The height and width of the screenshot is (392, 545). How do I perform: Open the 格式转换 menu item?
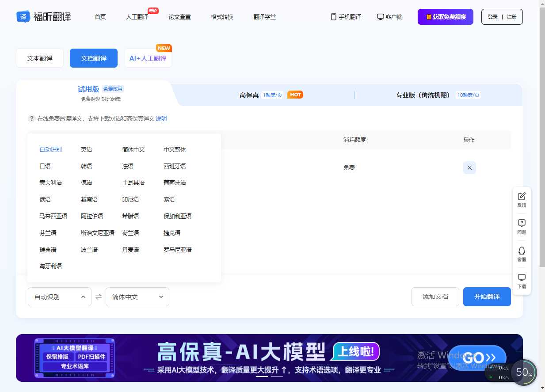[x=222, y=17]
